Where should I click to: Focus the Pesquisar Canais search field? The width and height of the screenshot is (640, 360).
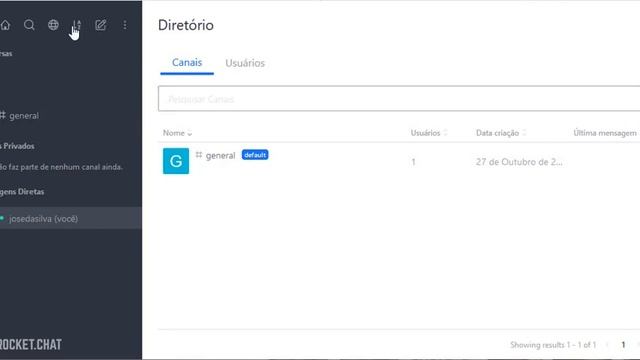tap(399, 98)
